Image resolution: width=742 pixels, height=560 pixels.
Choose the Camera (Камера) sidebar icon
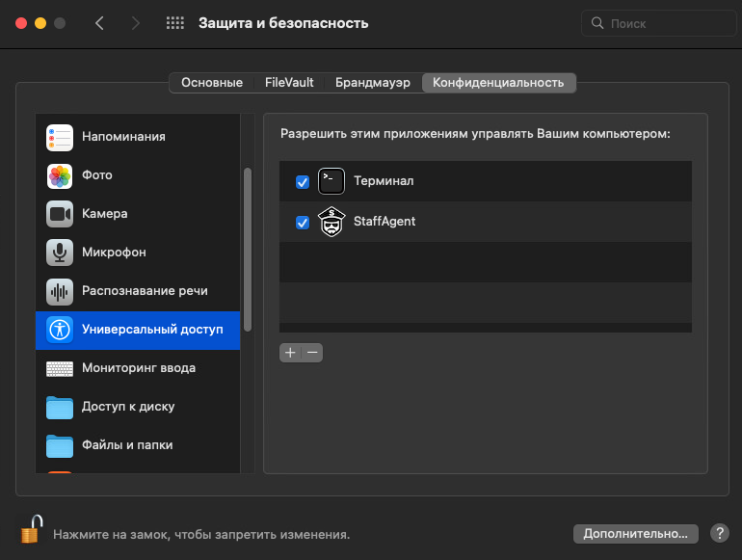point(60,214)
